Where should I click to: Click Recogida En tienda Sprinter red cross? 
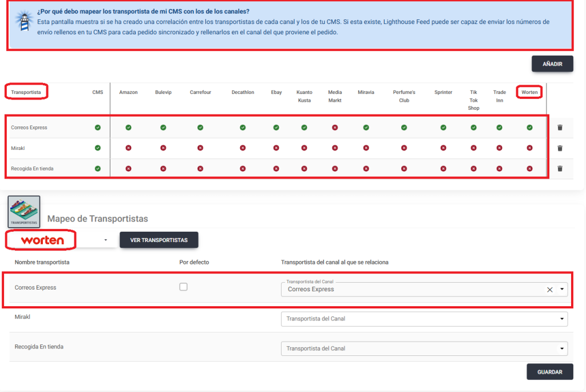(444, 169)
